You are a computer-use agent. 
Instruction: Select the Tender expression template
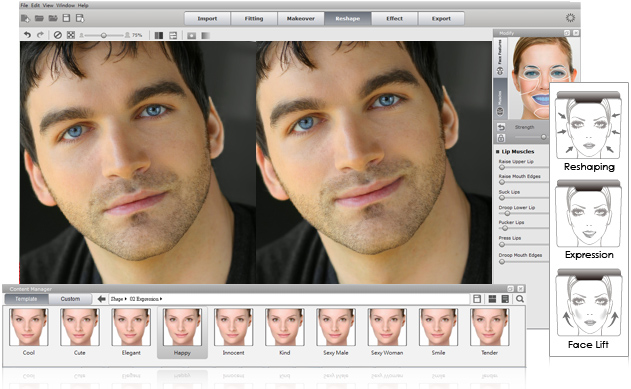(490, 332)
